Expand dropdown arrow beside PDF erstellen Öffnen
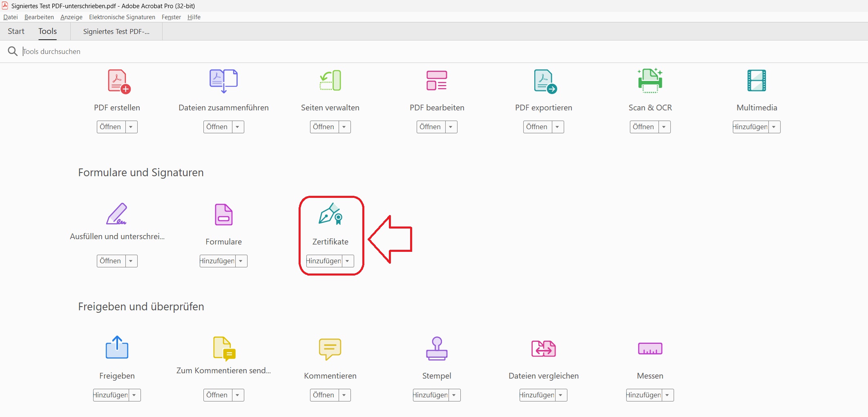 131,127
